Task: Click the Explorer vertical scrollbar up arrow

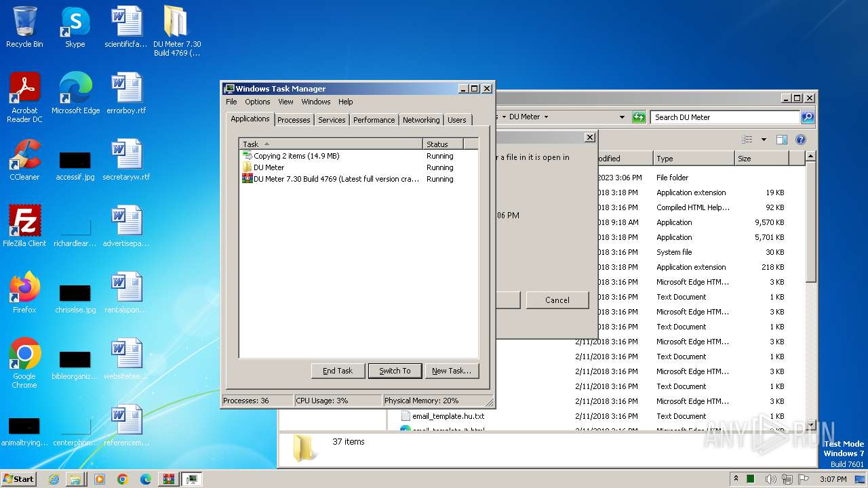Action: point(810,157)
